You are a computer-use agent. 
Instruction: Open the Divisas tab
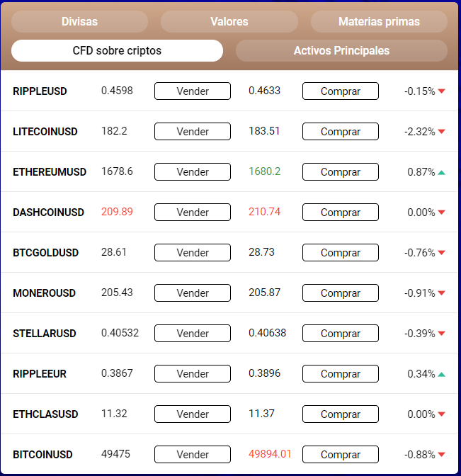click(79, 21)
